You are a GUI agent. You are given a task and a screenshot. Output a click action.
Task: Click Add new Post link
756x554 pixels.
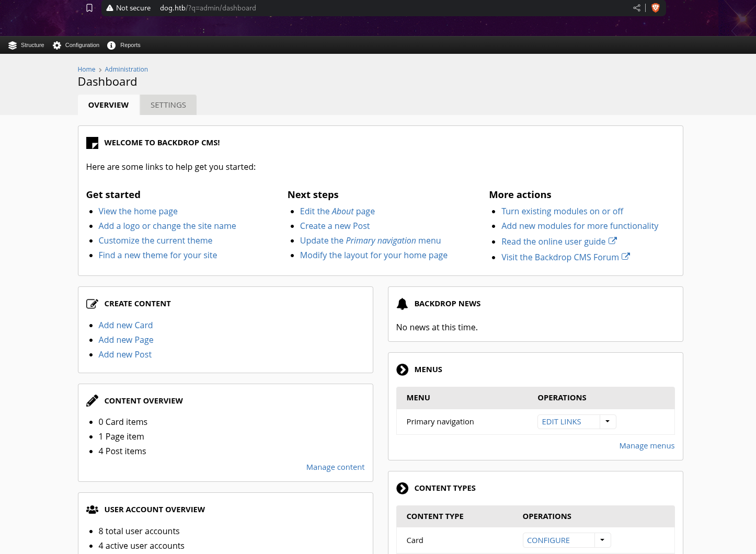[x=125, y=354]
